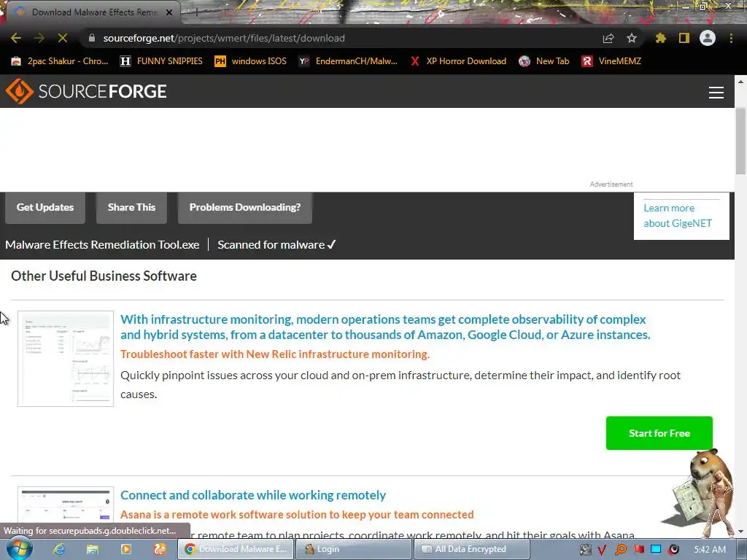Screen dimensions: 747x560
Task: Open the Windows Start orb
Action: click(x=19, y=549)
